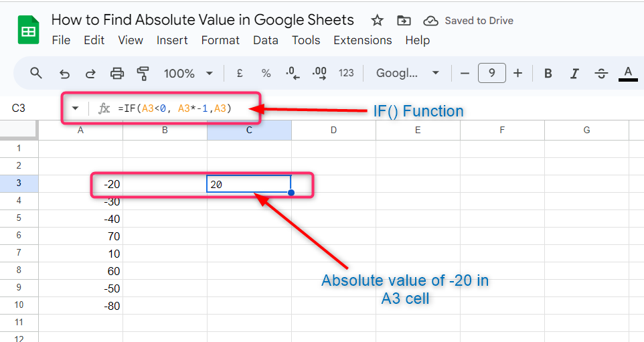
Task: Open the text color picker
Action: [628, 73]
